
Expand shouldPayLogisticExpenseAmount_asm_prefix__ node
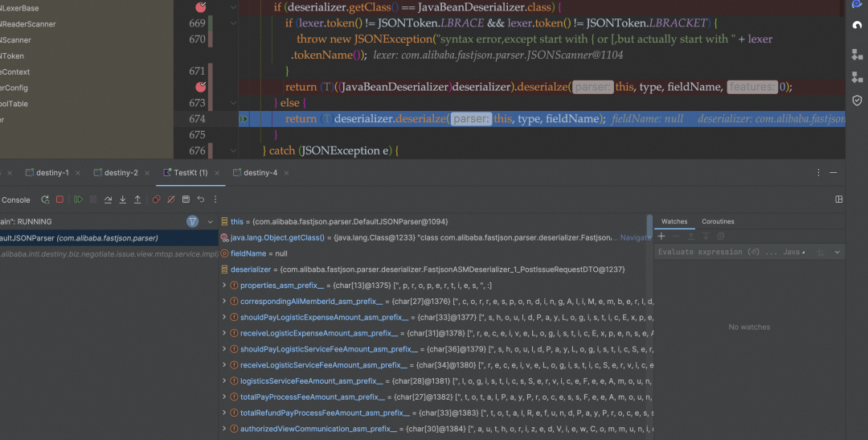tap(224, 318)
